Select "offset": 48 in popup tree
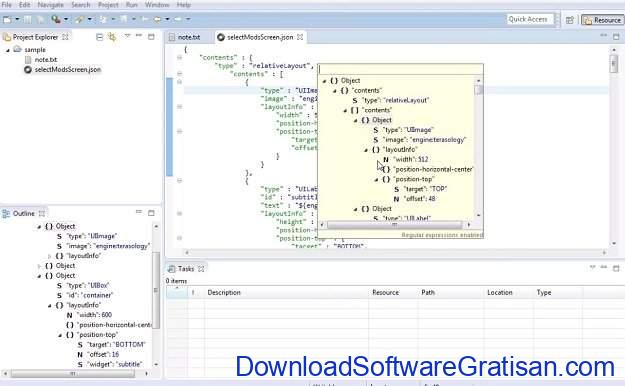The image size is (625, 386). click(420, 199)
